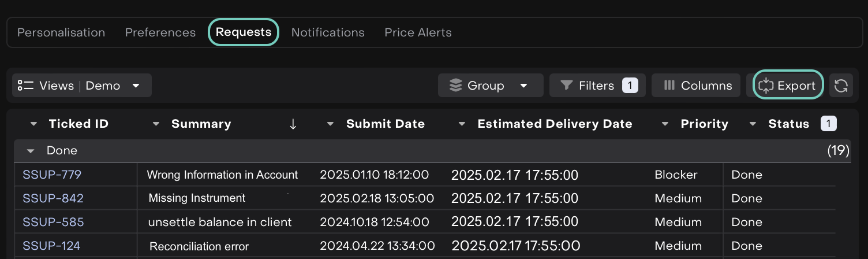Click the Export icon button
The width and height of the screenshot is (868, 259).
pos(766,86)
